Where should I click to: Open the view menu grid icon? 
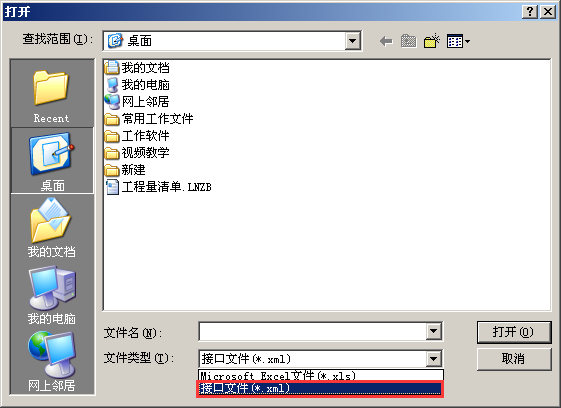pyautogui.click(x=458, y=42)
